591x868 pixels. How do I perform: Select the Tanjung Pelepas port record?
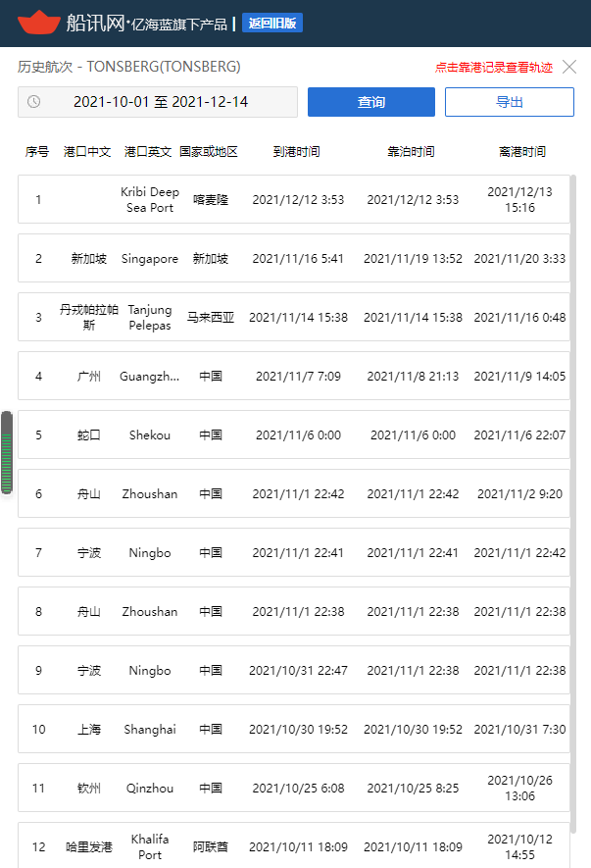294,317
